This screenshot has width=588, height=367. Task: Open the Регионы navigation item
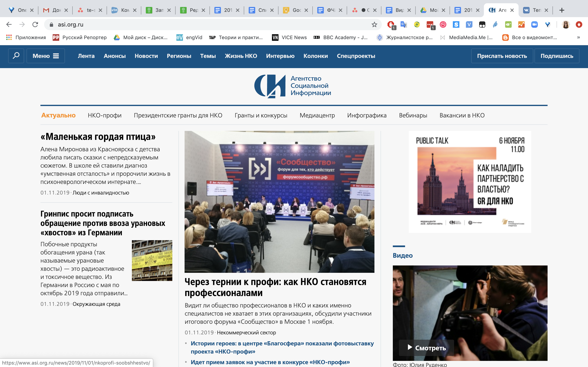pyautogui.click(x=179, y=56)
